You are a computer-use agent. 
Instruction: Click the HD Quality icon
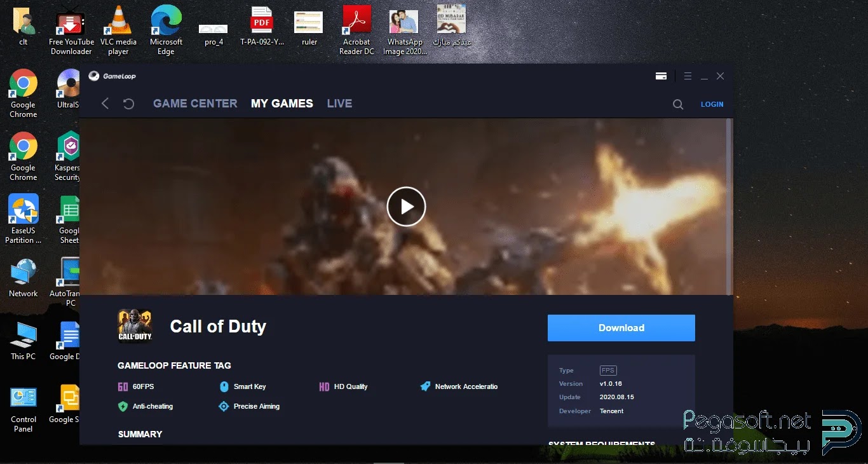pyautogui.click(x=324, y=386)
